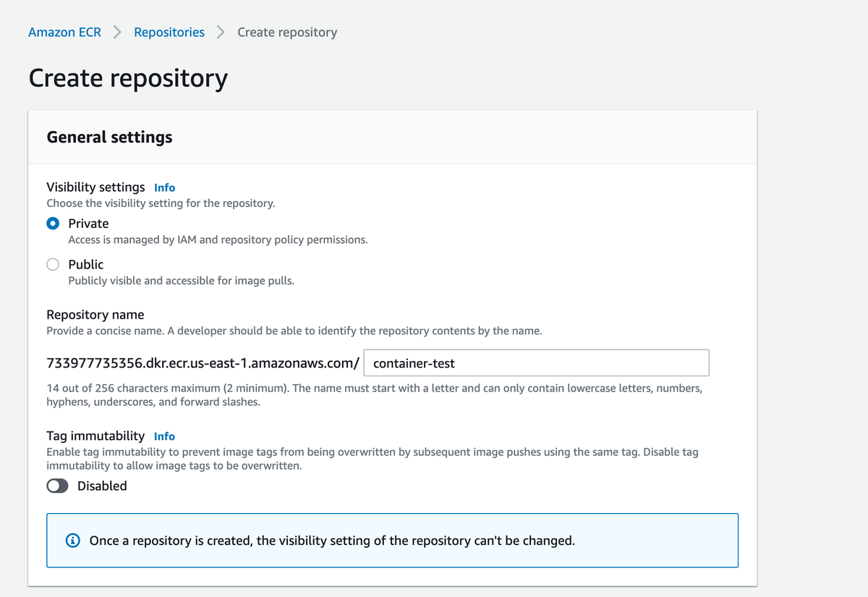The height and width of the screenshot is (597, 868).
Task: Open the Amazon ECR breadcrumb link
Action: (x=64, y=32)
